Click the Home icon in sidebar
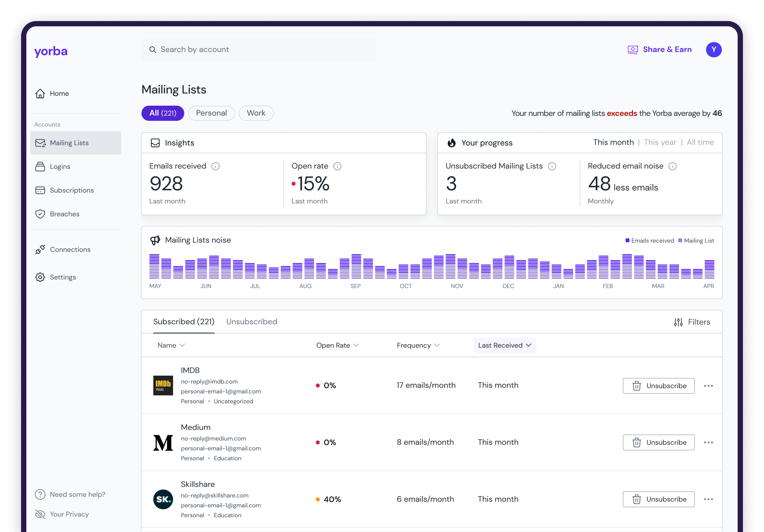Image resolution: width=764 pixels, height=532 pixels. [40, 93]
